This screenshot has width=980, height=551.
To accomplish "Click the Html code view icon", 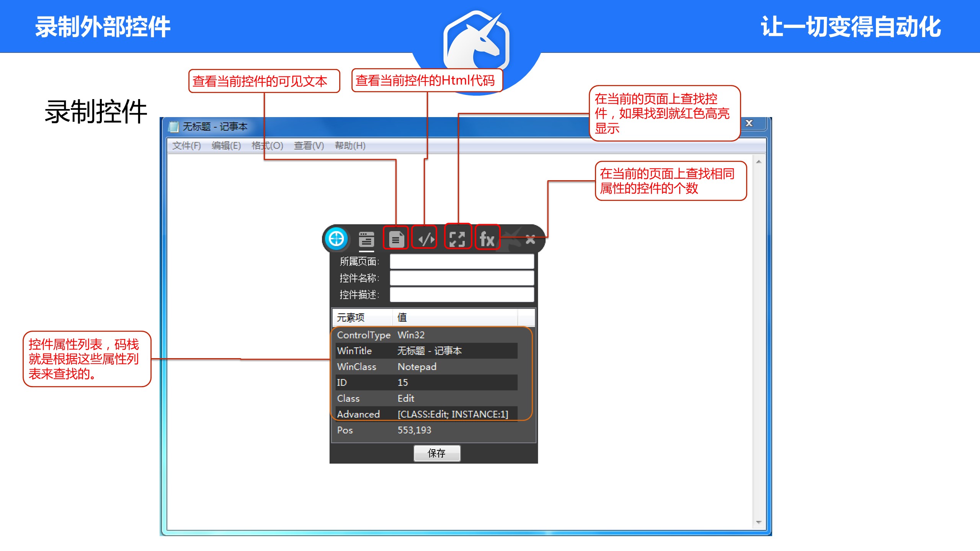I will 425,240.
